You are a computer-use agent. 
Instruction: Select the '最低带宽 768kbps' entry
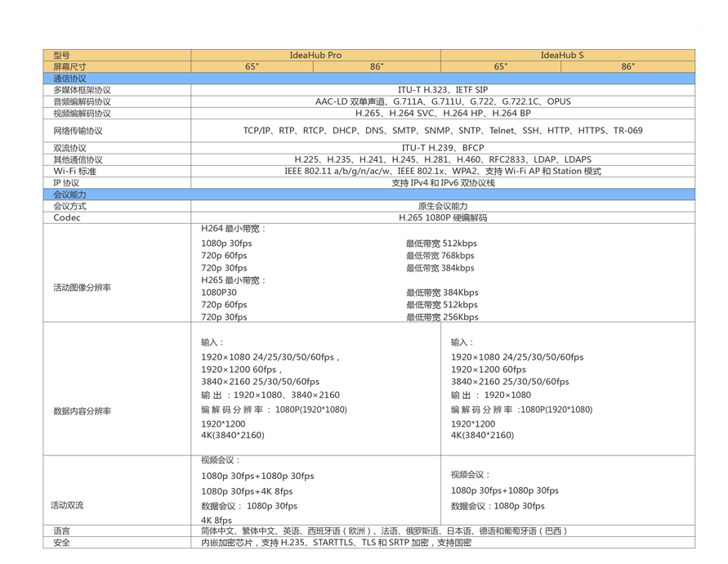pyautogui.click(x=440, y=256)
